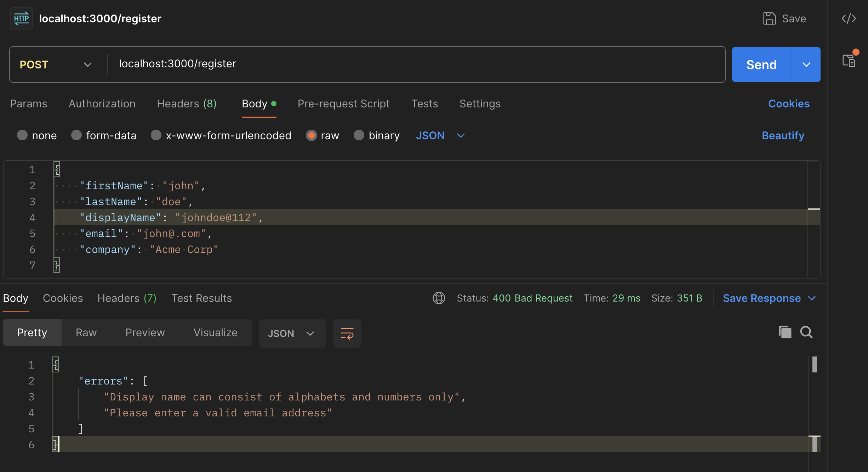Select the form-data body type
The width and height of the screenshot is (868, 472).
tap(76, 135)
